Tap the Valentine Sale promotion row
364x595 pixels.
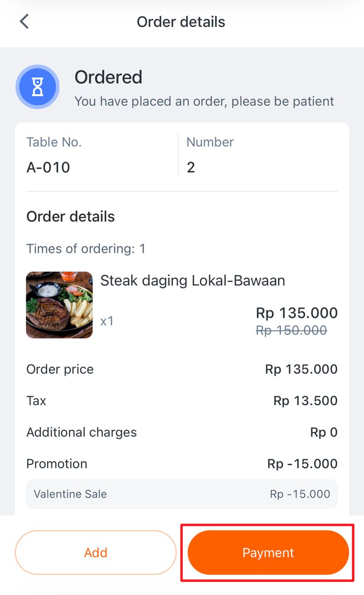tap(182, 494)
